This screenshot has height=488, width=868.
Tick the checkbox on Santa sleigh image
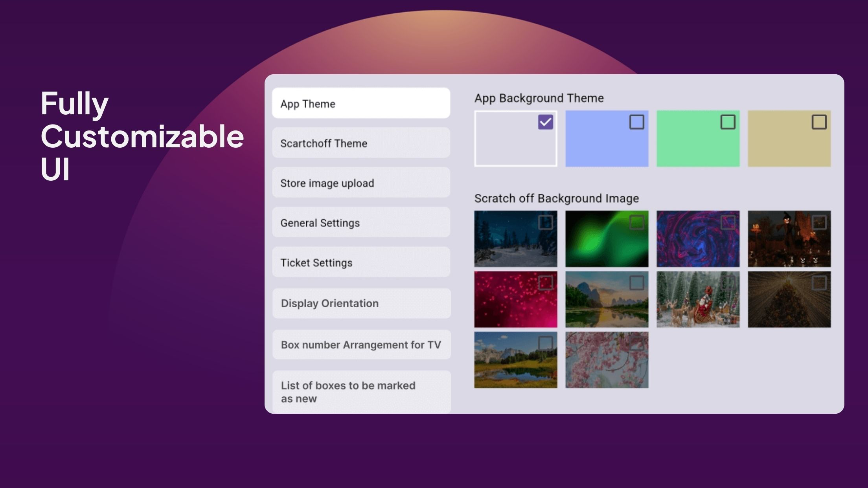pos(728,283)
